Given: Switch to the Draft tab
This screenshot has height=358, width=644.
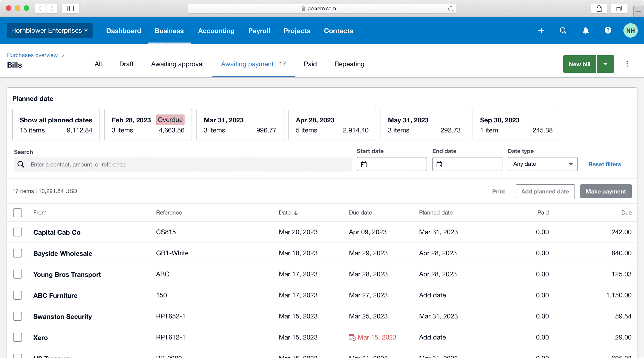Looking at the screenshot, I should point(126,64).
